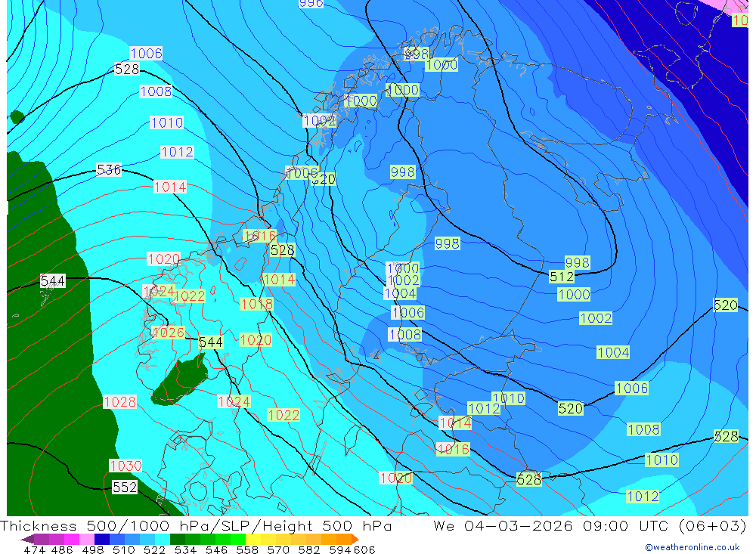Click the legend value 582
Screen dimensions: 756x554
pyautogui.click(x=308, y=549)
